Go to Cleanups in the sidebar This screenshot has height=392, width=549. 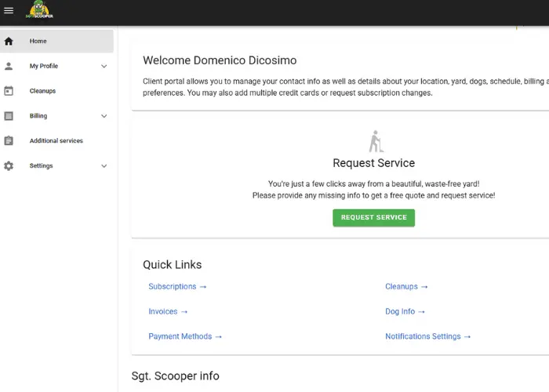coord(56,91)
